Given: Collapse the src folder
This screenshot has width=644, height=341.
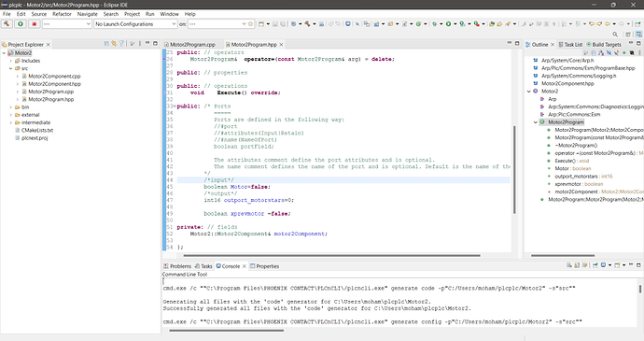Looking at the screenshot, I should tap(11, 69).
